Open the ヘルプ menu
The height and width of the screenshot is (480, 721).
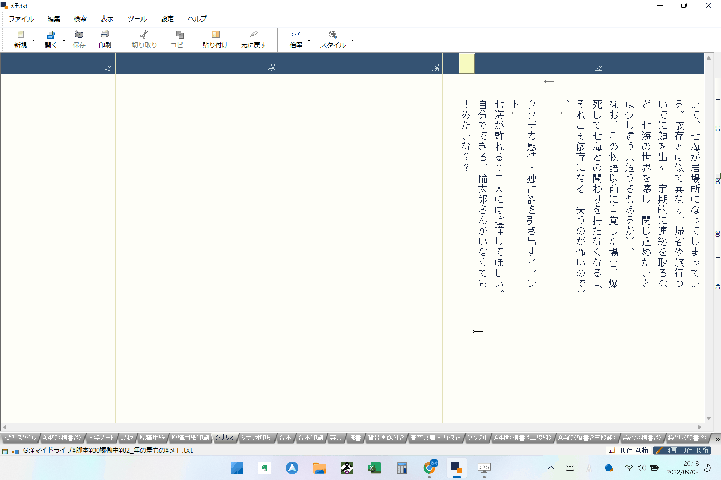click(x=197, y=19)
